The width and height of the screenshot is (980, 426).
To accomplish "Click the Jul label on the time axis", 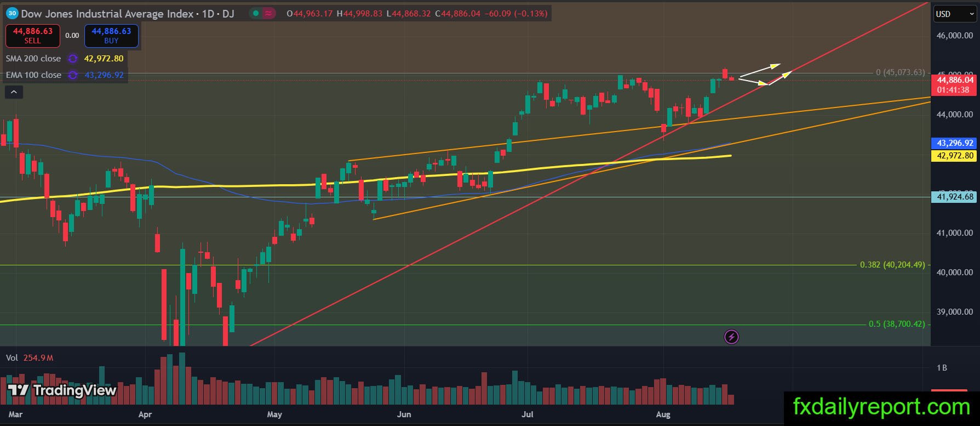I will [528, 414].
